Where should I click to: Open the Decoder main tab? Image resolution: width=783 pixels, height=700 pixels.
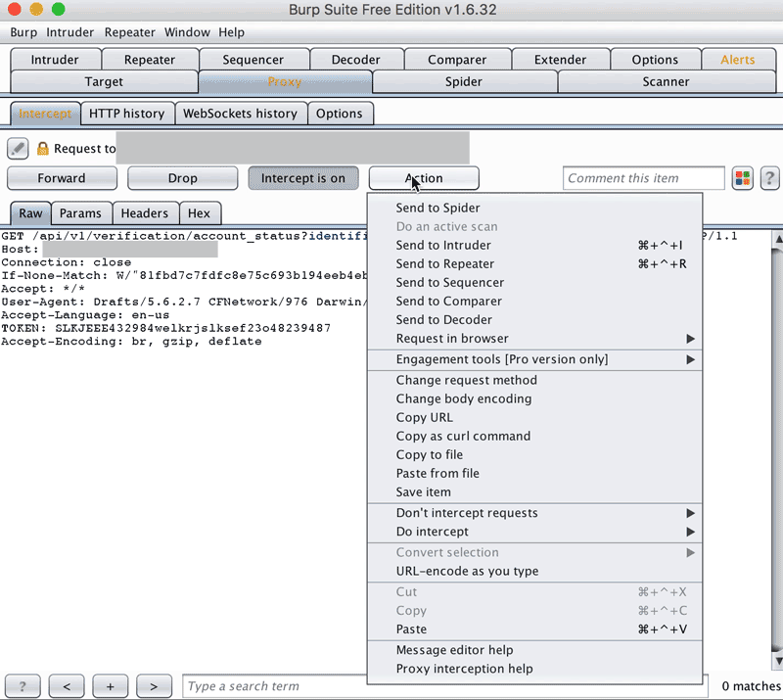click(x=356, y=60)
